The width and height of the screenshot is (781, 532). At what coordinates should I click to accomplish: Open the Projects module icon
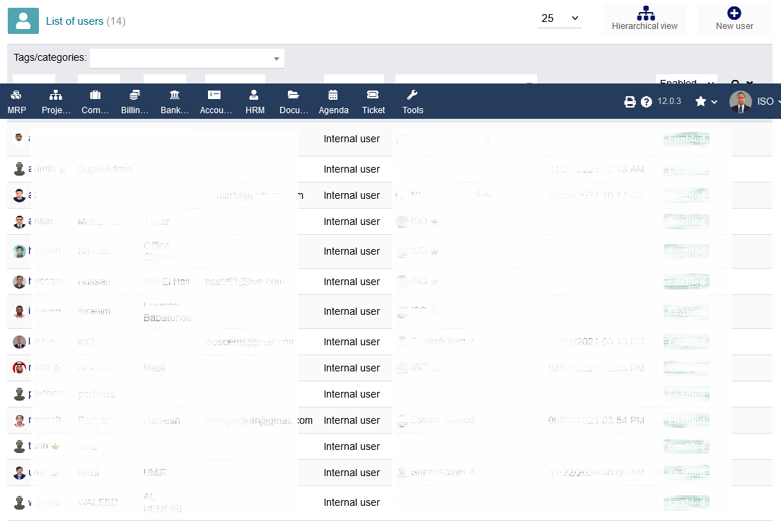pos(56,95)
